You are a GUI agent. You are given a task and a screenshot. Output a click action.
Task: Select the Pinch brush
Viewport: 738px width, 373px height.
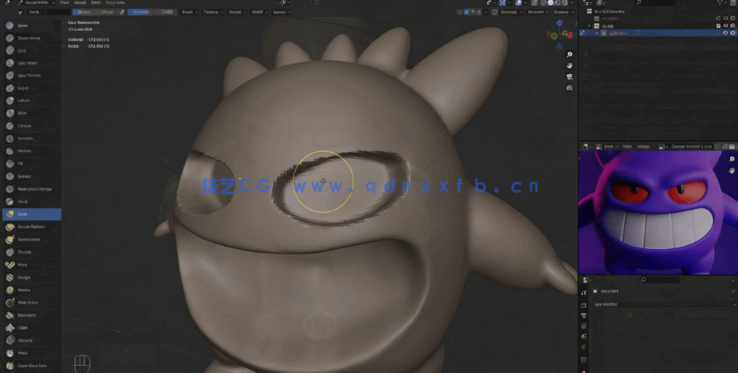31,202
